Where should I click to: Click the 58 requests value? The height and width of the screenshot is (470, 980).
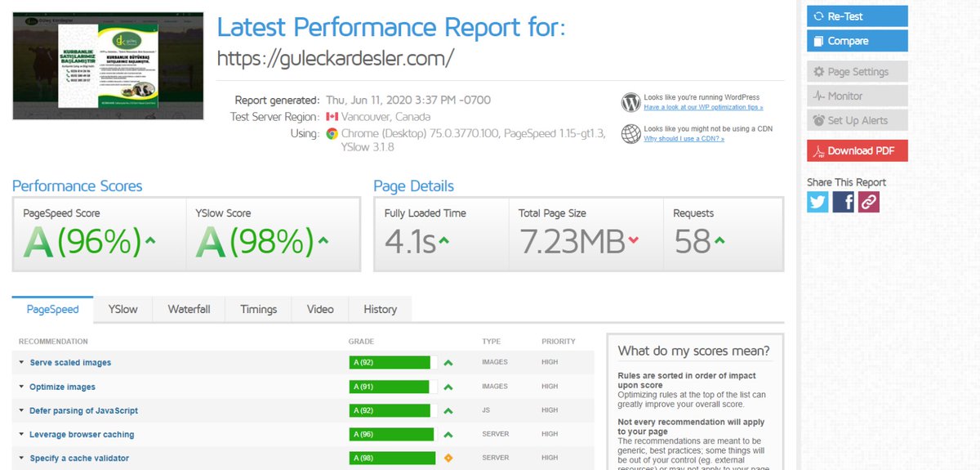(x=692, y=242)
